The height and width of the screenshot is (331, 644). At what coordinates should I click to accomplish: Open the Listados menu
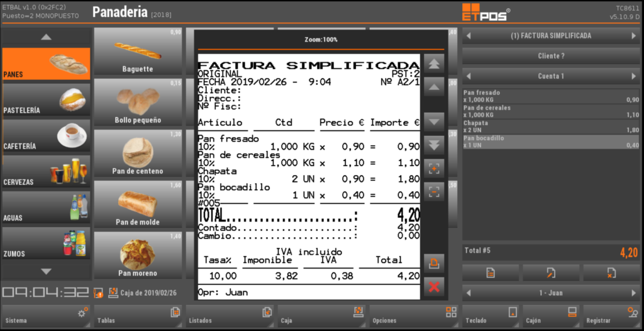coord(230,316)
